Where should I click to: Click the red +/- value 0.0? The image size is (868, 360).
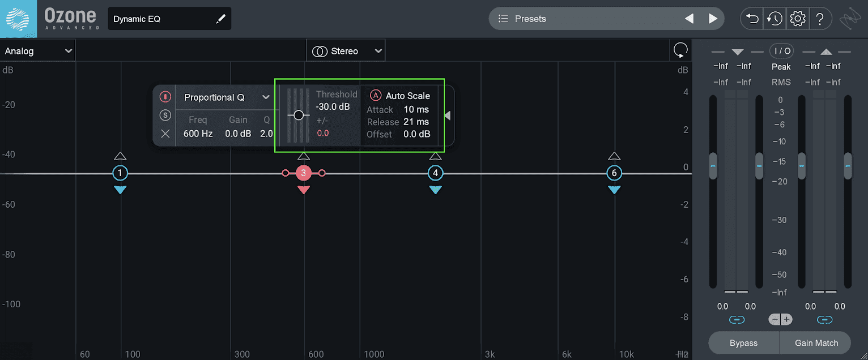pyautogui.click(x=322, y=133)
